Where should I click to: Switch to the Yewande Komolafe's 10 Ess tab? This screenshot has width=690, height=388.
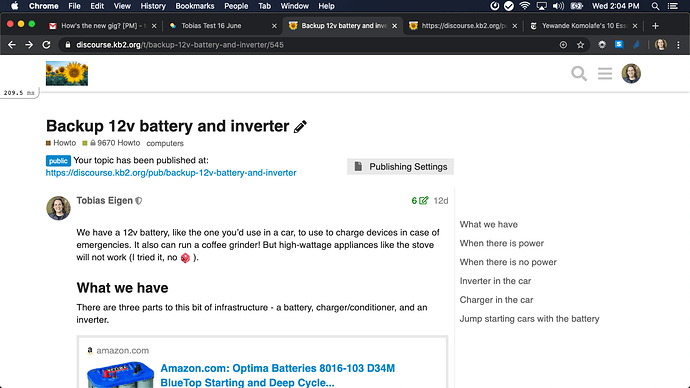[x=584, y=26]
